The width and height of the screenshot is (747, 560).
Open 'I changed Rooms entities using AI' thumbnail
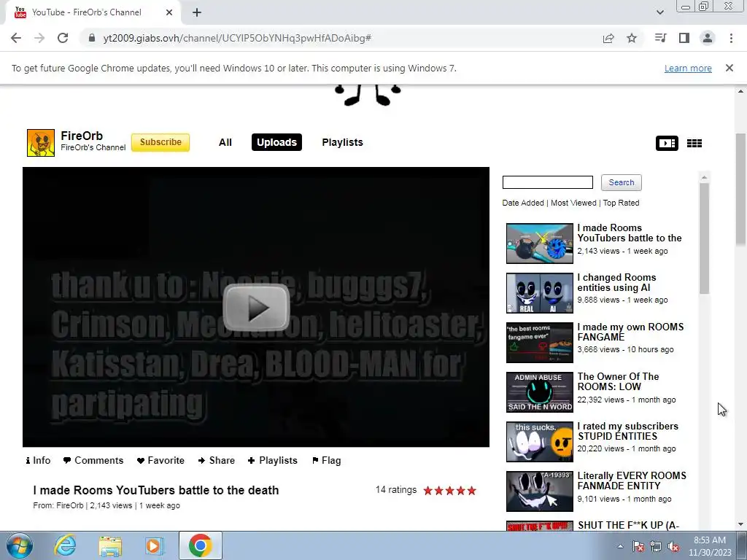(540, 293)
